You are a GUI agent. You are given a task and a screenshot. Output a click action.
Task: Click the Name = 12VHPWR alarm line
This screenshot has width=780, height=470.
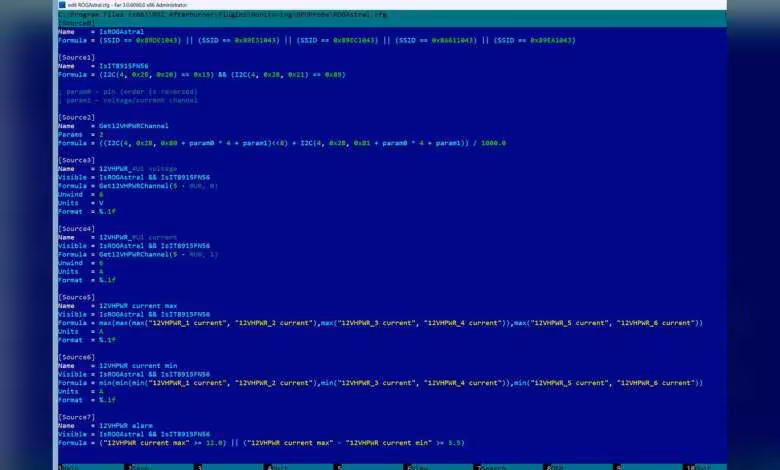tap(105, 426)
